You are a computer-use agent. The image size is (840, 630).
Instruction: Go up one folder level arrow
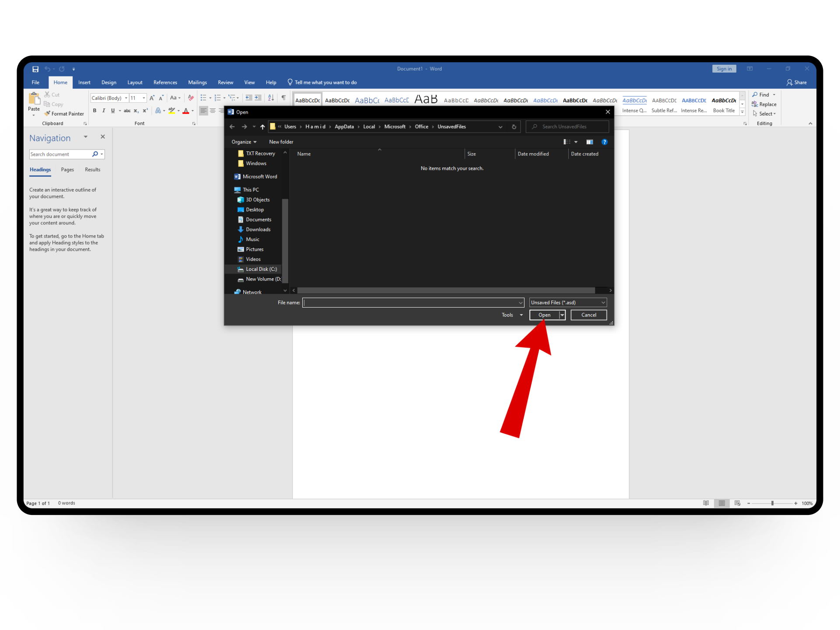[x=262, y=127]
